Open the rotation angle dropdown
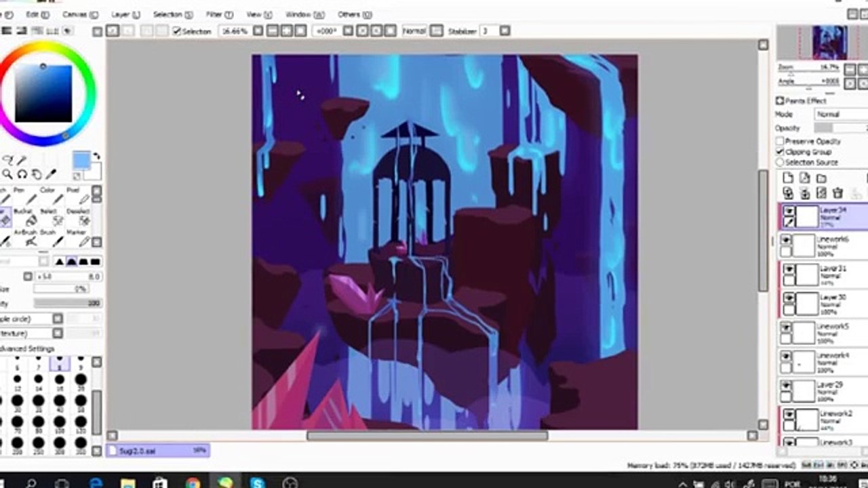The width and height of the screenshot is (868, 488). (348, 31)
